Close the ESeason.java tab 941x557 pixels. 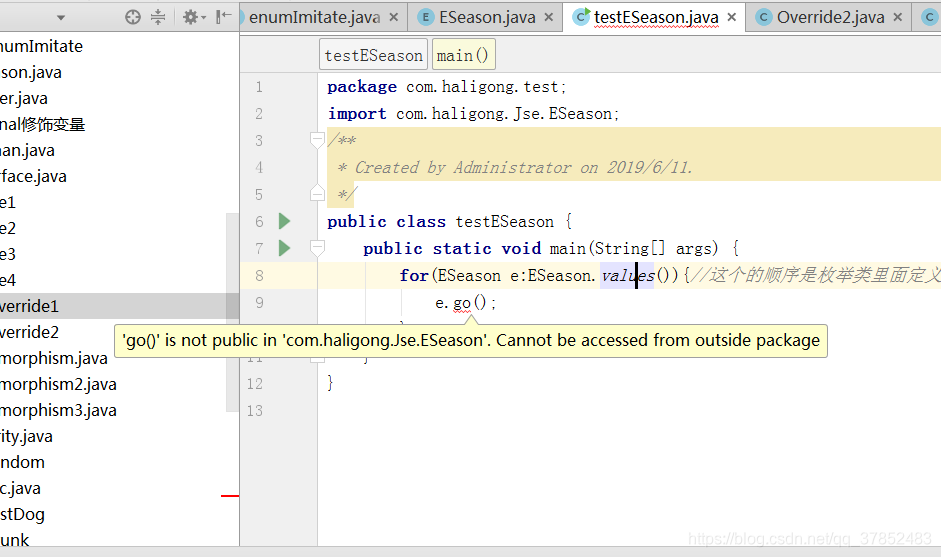coord(549,17)
